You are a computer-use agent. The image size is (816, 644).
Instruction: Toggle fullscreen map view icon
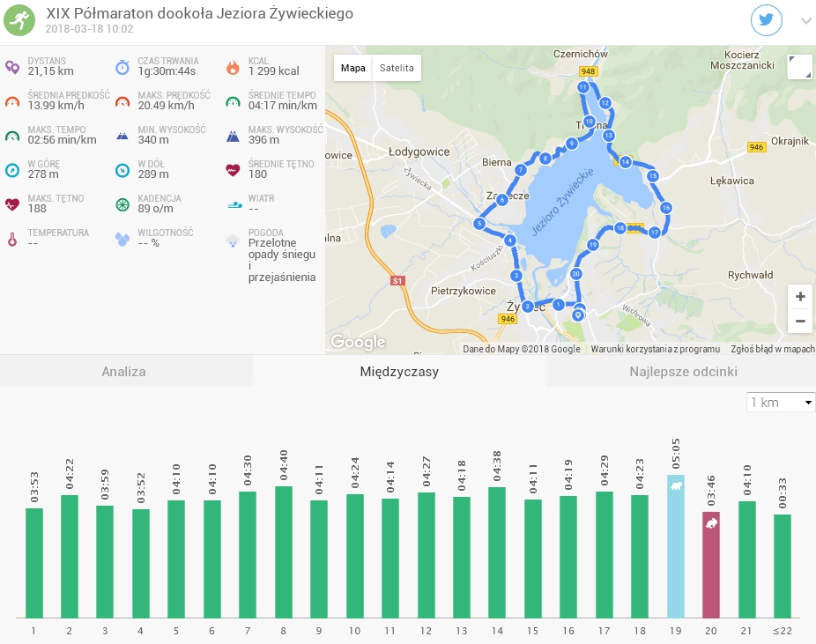pyautogui.click(x=799, y=67)
